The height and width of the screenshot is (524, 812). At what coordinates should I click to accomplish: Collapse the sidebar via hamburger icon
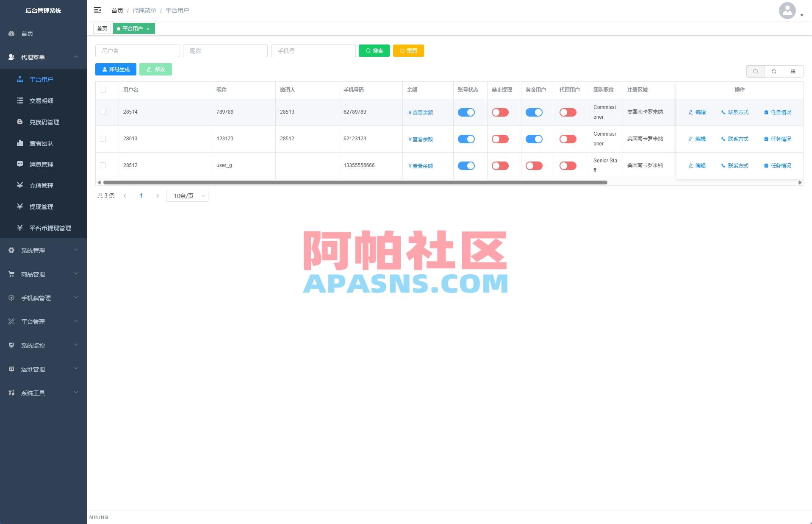98,10
